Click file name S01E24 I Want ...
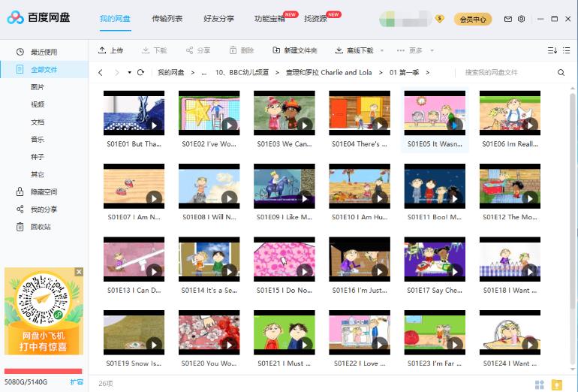 pyautogui.click(x=510, y=363)
